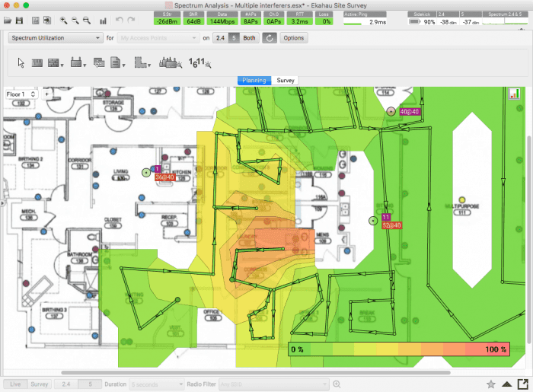This screenshot has height=392, width=533.
Task: Switch spectrum view to Survey in bottom bar
Action: pyautogui.click(x=39, y=384)
